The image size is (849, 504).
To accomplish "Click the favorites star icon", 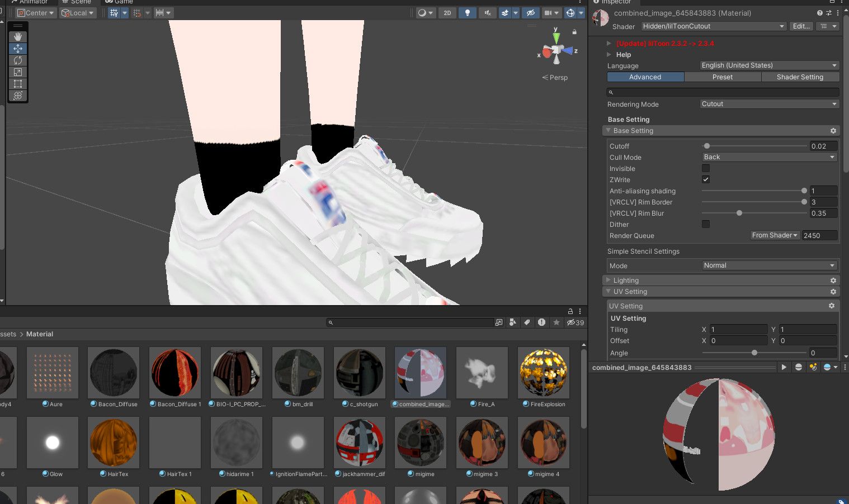I will pyautogui.click(x=556, y=322).
